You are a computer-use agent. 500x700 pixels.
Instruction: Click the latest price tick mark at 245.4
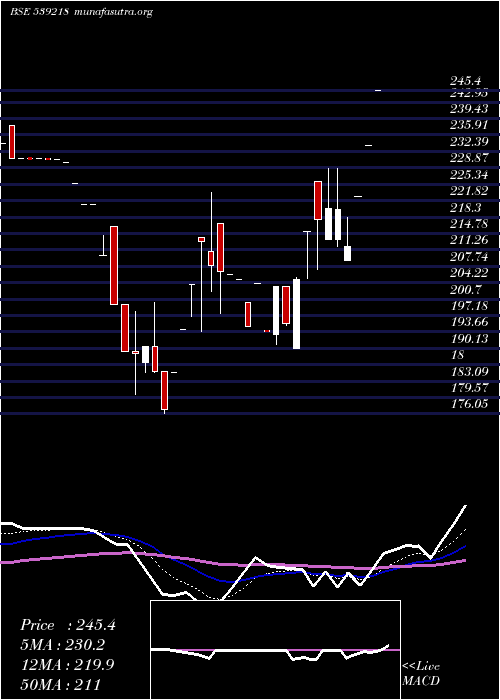coord(378,91)
